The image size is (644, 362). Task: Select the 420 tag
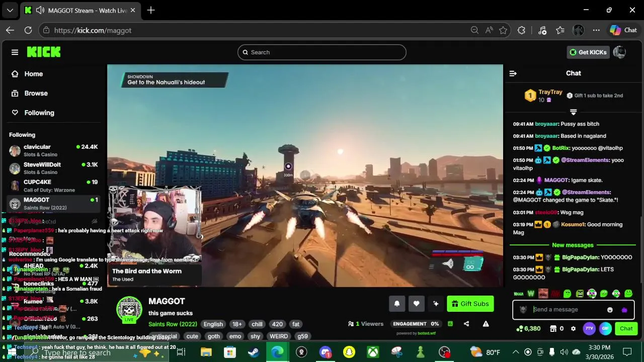tap(277, 324)
